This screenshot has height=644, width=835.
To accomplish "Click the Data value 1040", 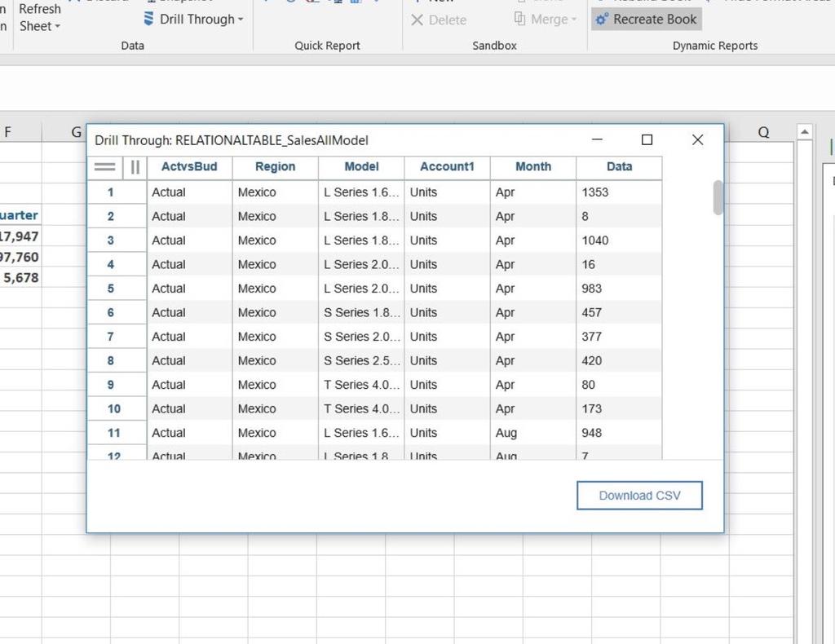I will 620,240.
